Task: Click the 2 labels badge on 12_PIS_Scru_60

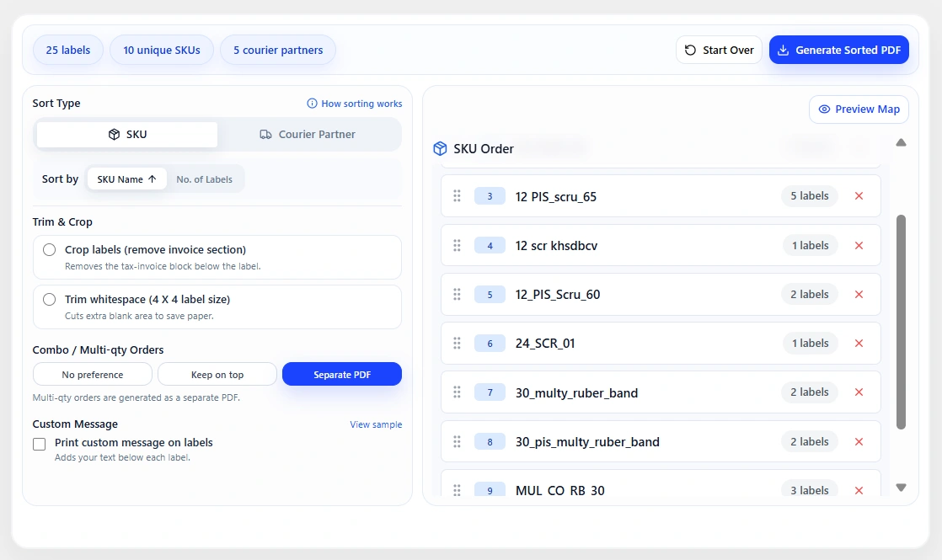Action: [x=809, y=295]
